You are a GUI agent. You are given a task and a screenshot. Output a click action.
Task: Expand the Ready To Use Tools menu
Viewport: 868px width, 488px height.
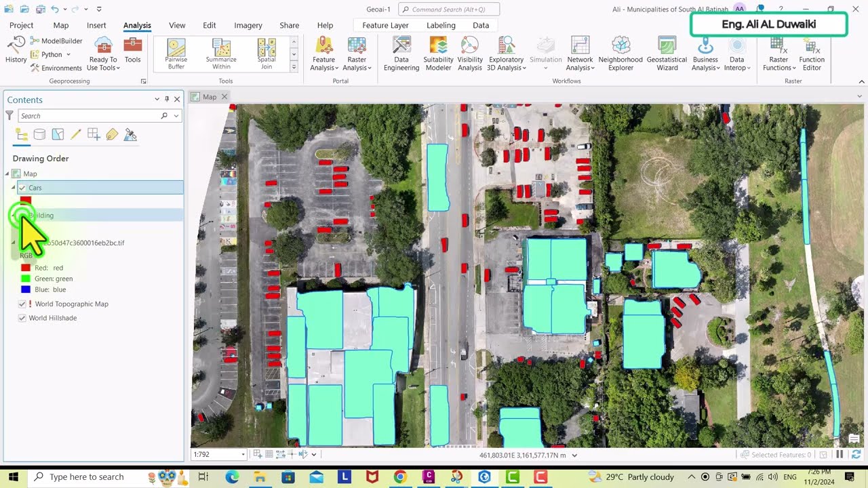[103, 54]
